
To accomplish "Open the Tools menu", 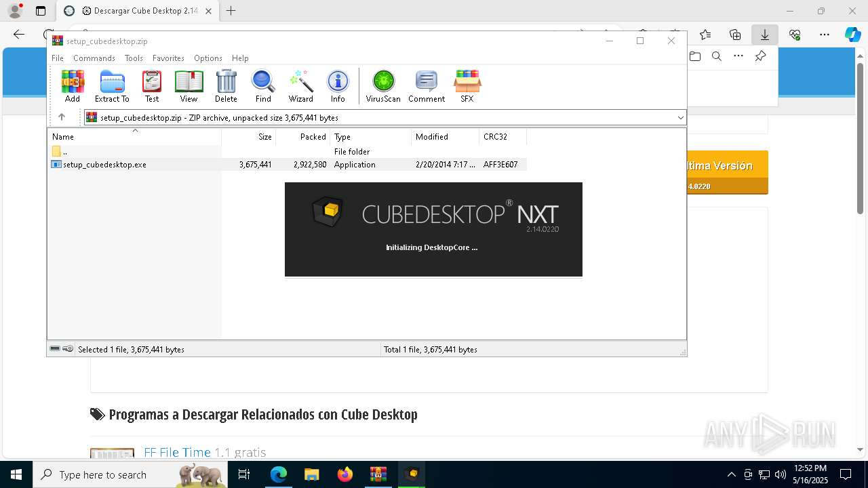I will pos(134,58).
